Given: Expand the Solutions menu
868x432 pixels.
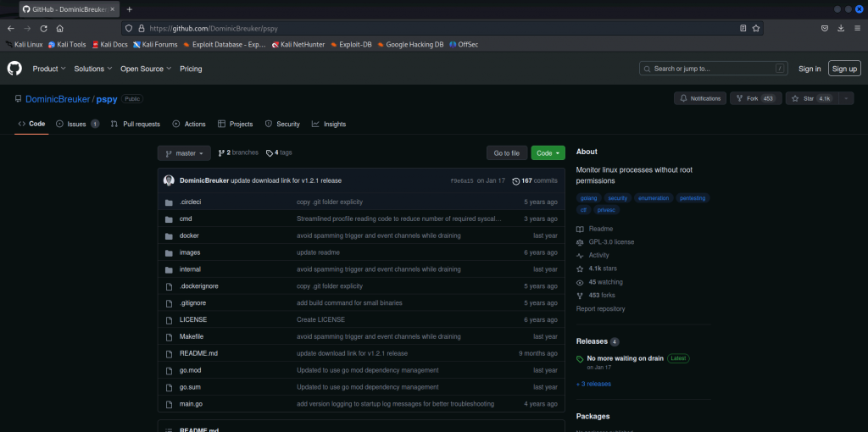Looking at the screenshot, I should coord(93,69).
